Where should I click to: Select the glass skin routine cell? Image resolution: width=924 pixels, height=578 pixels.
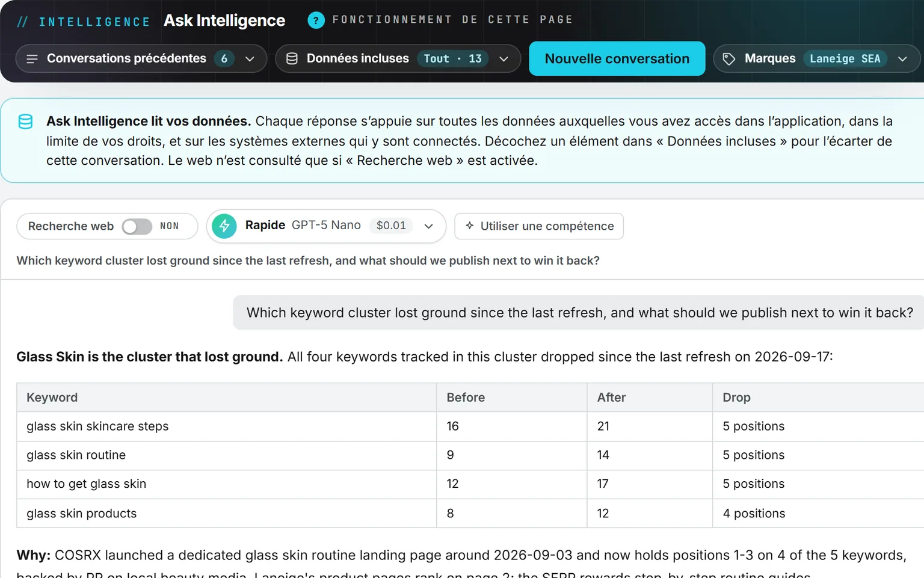point(226,455)
